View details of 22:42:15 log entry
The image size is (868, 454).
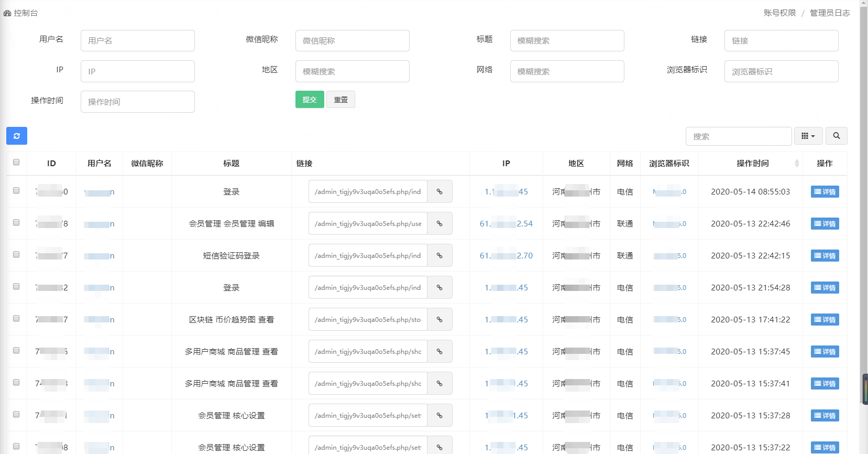coord(825,256)
